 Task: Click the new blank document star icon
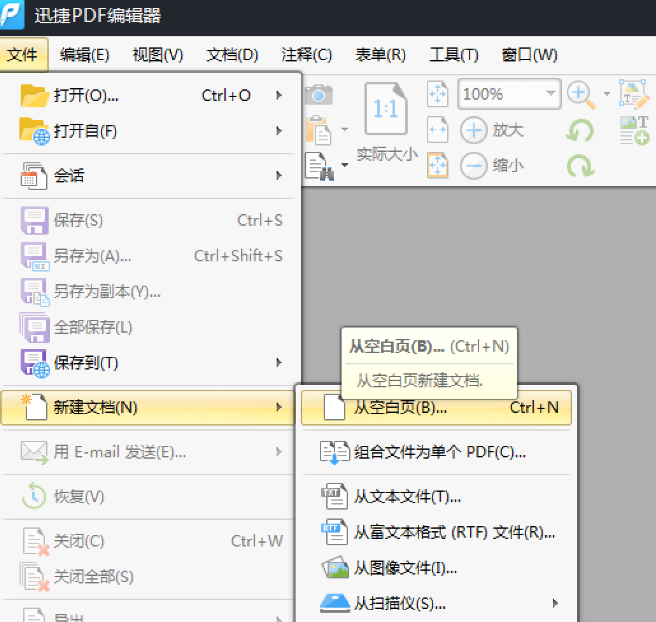pos(34,406)
